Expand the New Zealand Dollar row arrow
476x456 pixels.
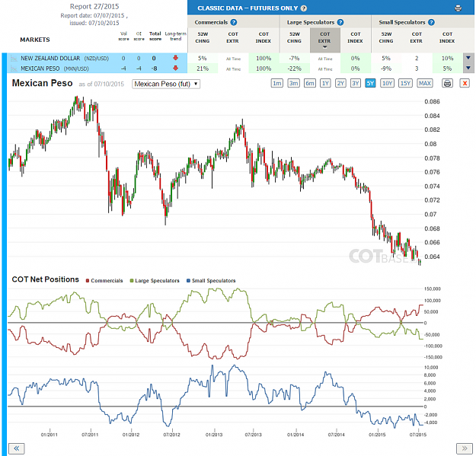pyautogui.click(x=468, y=58)
